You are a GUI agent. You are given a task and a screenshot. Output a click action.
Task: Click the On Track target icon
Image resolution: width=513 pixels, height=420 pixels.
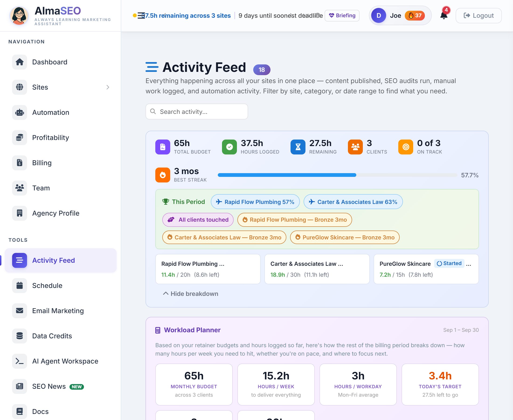click(x=406, y=147)
